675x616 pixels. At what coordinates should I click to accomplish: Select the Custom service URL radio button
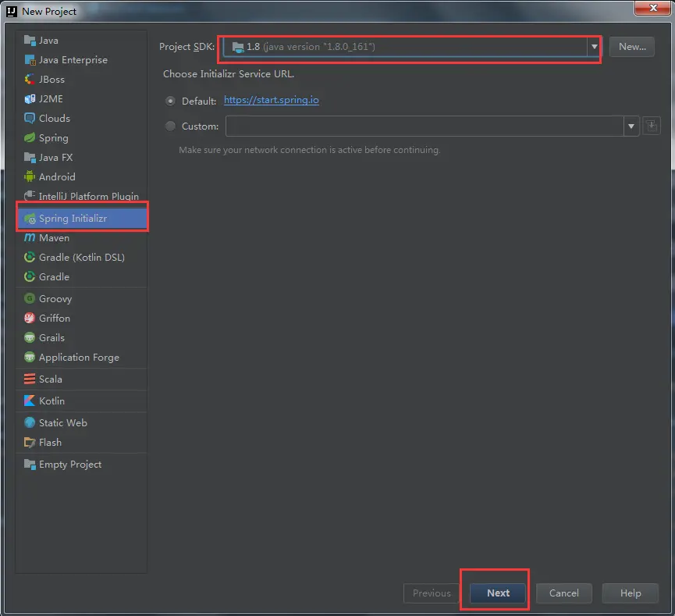[170, 126]
